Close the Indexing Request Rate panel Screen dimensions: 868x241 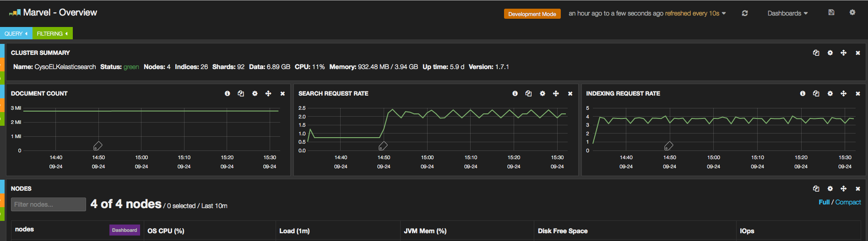(x=858, y=94)
